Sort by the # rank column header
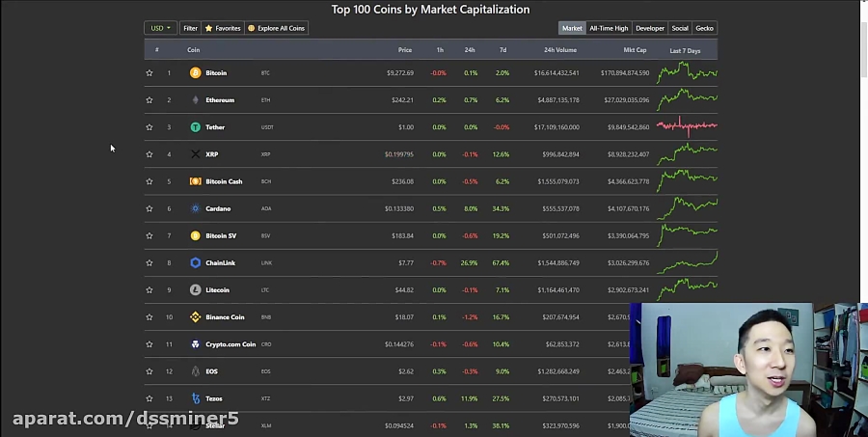The width and height of the screenshot is (868, 437). coord(156,50)
